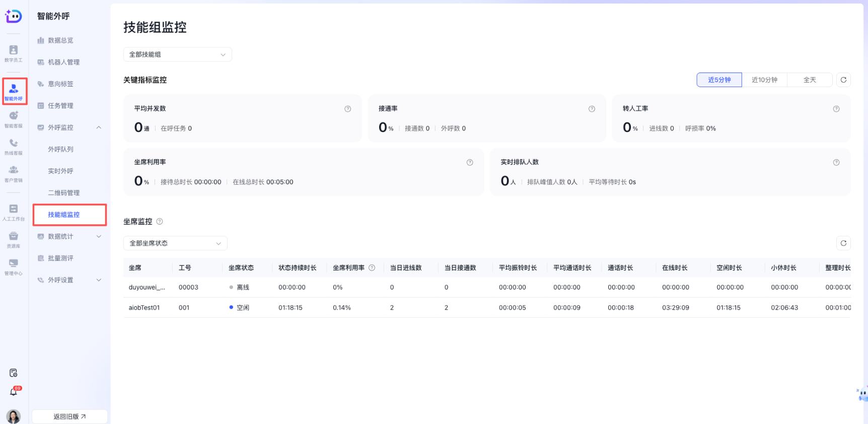Click the 0.14% utilization cell
This screenshot has height=424, width=868.
342,308
